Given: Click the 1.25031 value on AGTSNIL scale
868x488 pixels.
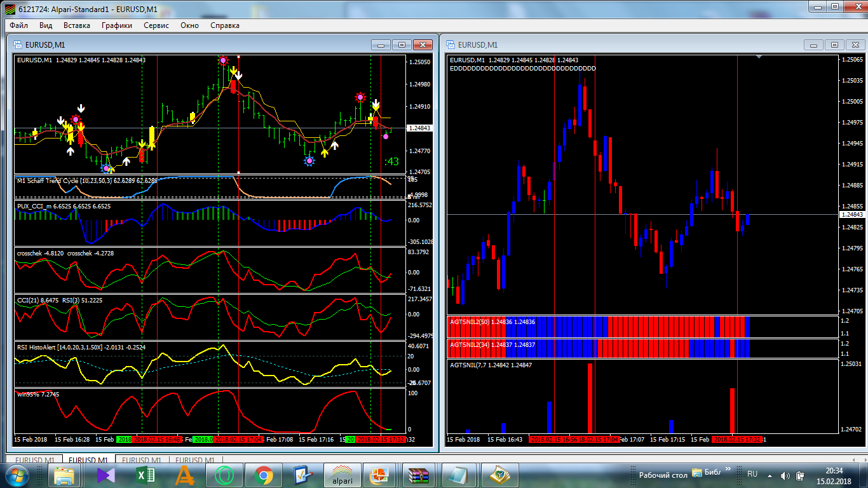Looking at the screenshot, I should (851, 364).
